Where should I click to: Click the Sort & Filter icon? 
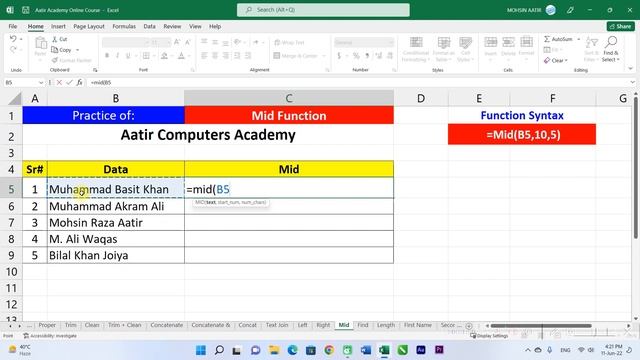[x=591, y=42]
